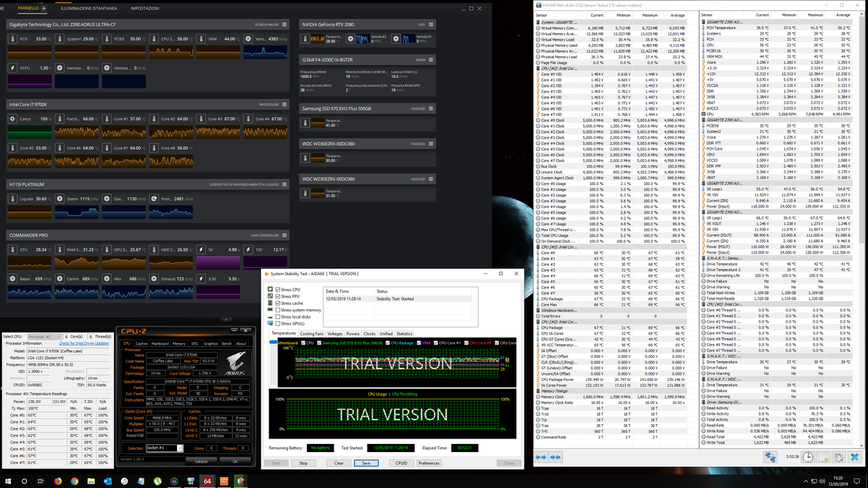Click the gear icon on the COMMANDER PRO fan row

point(12,278)
